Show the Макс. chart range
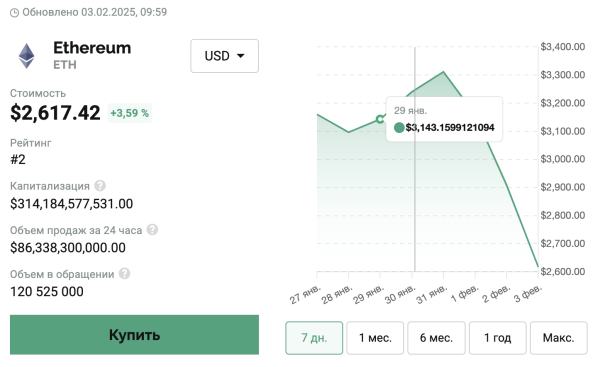The image size is (600, 367). point(559,338)
